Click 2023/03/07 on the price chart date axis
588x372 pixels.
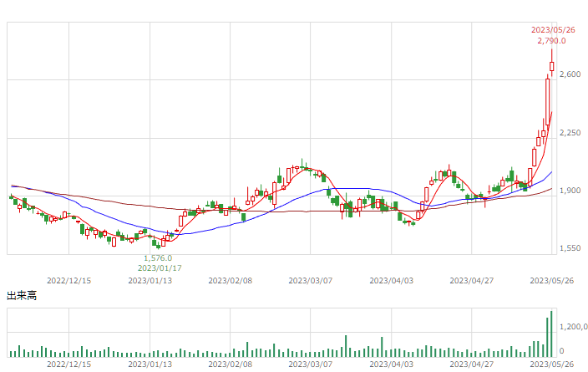click(311, 281)
